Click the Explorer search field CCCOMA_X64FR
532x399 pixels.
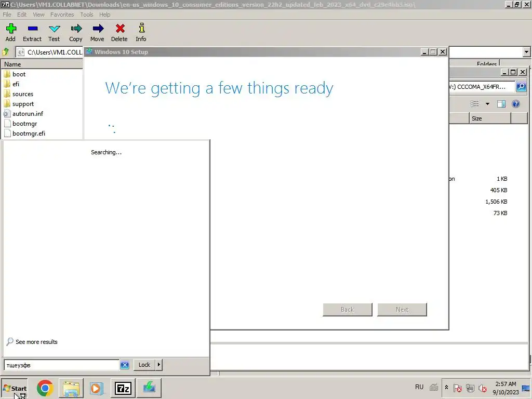click(x=482, y=87)
